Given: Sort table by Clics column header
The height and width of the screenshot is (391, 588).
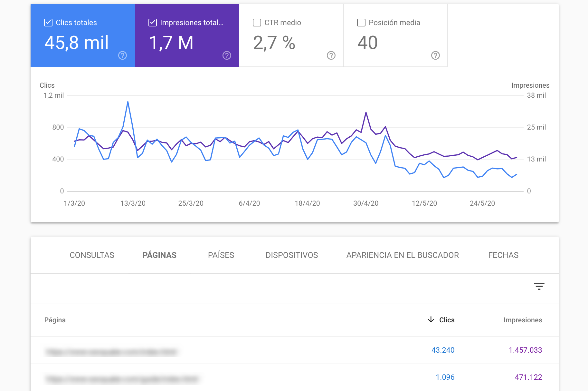Looking at the screenshot, I should (447, 320).
